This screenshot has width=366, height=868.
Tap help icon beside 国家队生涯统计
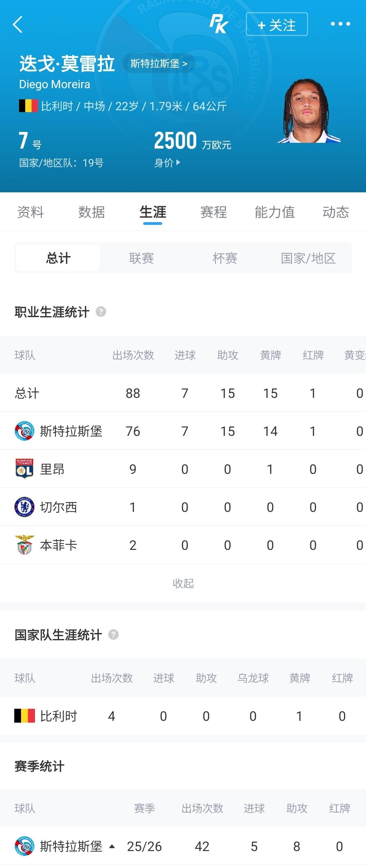[x=113, y=634]
